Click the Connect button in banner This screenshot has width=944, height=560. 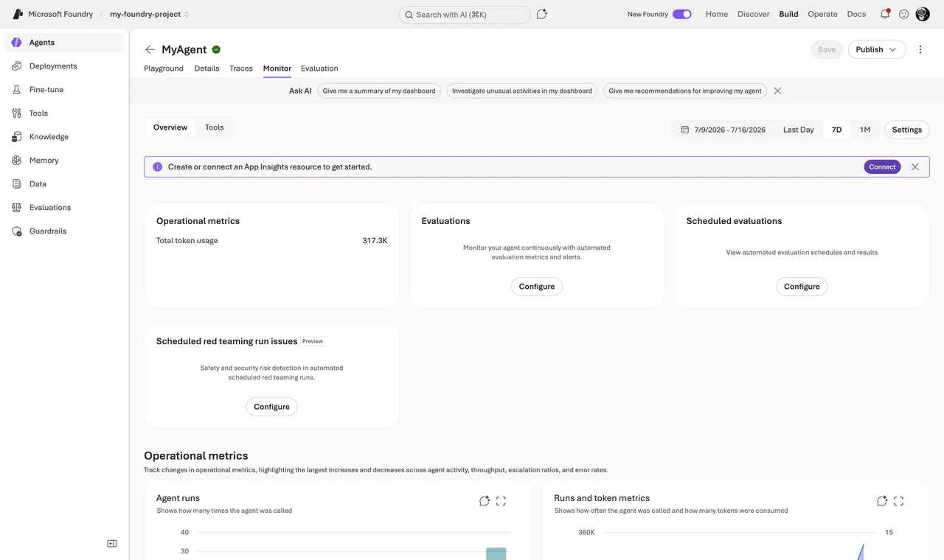click(882, 167)
